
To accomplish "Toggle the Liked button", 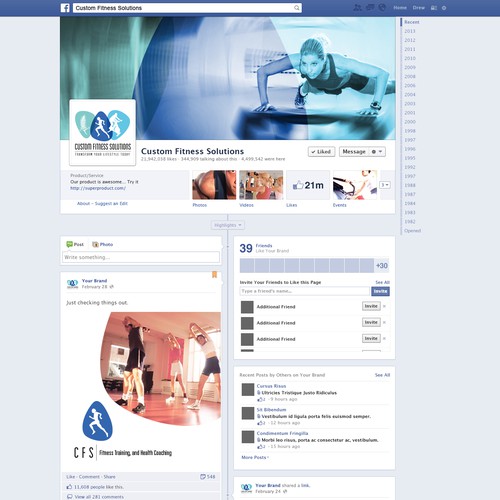I will pyautogui.click(x=321, y=152).
